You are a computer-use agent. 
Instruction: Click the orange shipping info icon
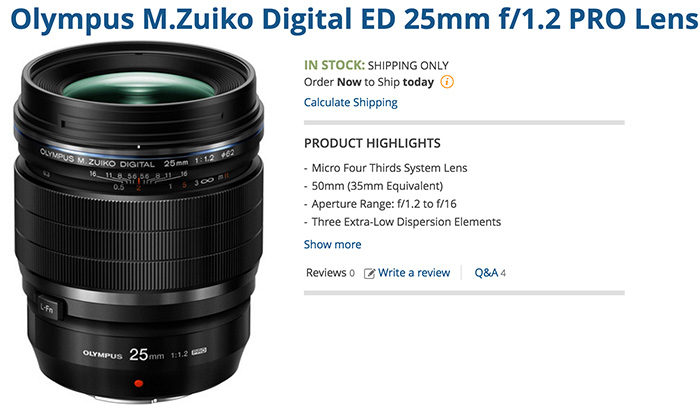click(x=447, y=82)
